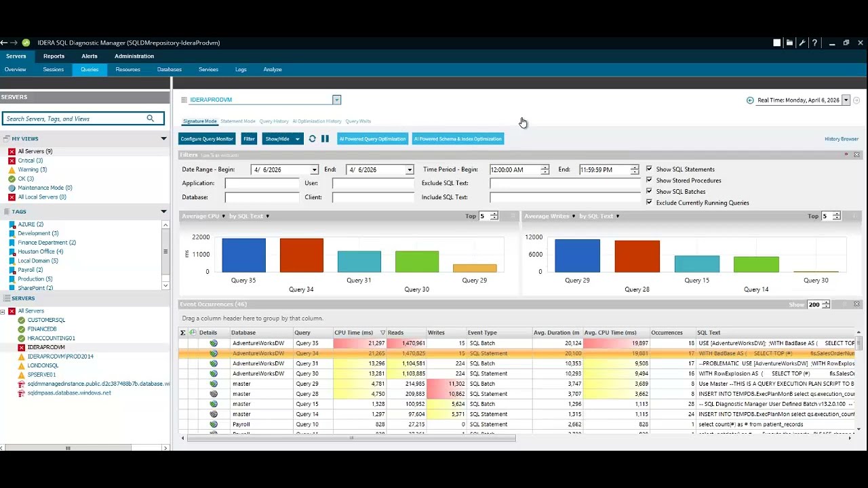Click the blue Query 35 CPU bar
The width and height of the screenshot is (868, 488).
click(243, 255)
